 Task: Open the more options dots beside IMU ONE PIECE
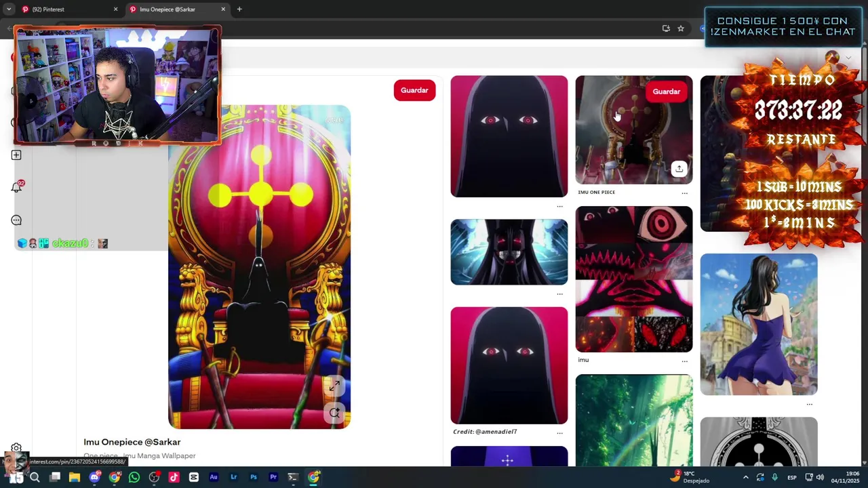684,193
